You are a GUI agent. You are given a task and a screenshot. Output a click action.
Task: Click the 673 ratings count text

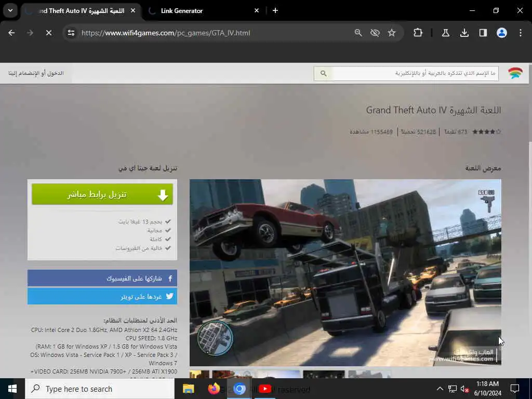456,131
